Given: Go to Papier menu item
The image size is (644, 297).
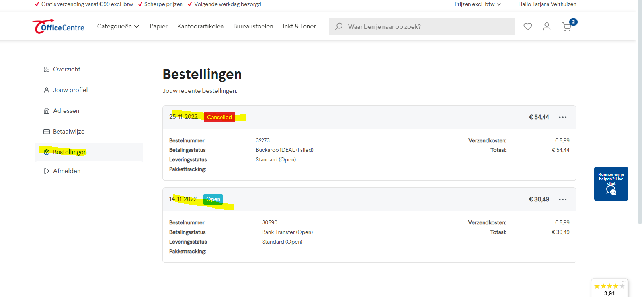Looking at the screenshot, I should click(158, 26).
